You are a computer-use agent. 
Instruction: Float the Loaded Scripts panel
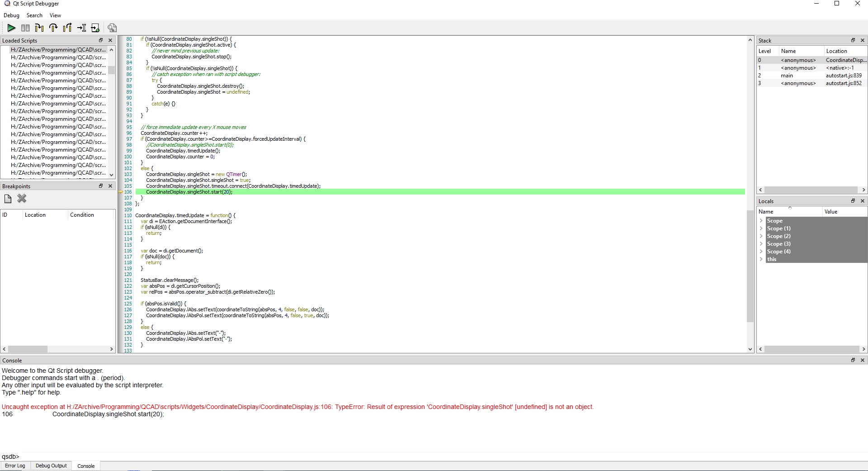click(101, 40)
